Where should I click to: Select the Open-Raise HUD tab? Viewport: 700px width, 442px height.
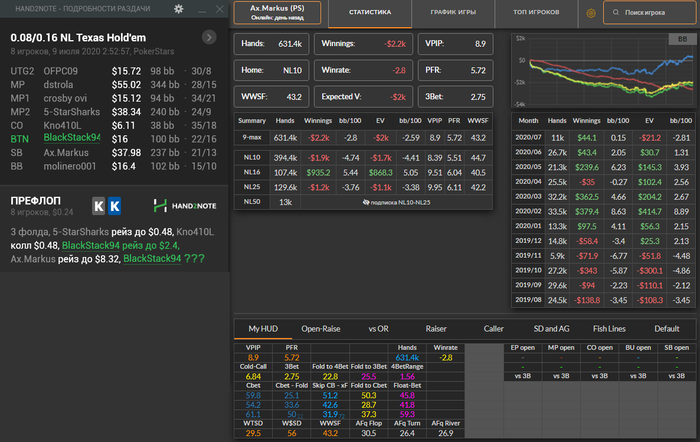[x=322, y=328]
